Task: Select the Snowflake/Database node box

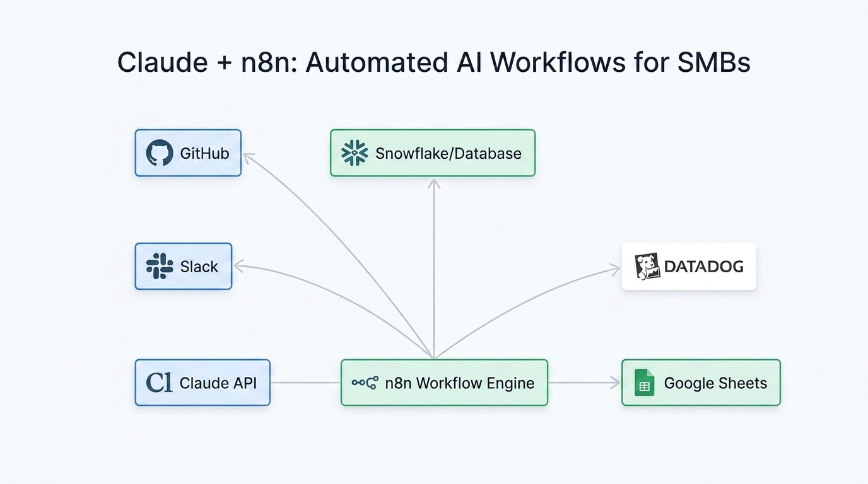Action: (x=433, y=153)
